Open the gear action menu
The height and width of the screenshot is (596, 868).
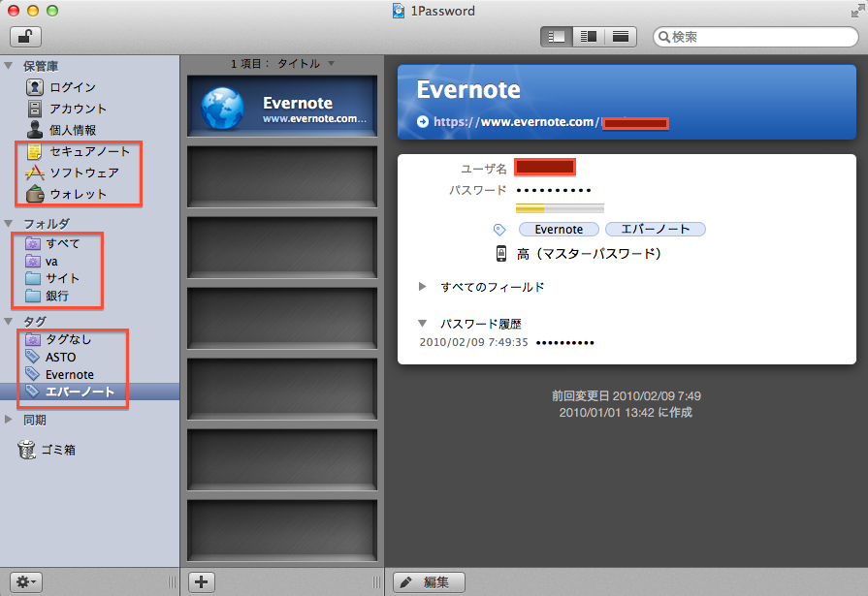tap(26, 582)
